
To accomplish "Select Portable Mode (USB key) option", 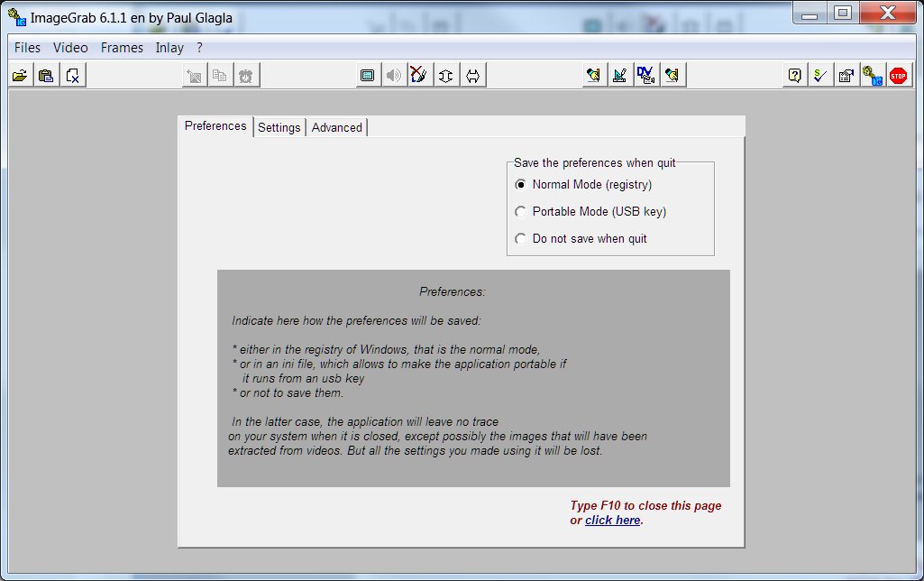I will pyautogui.click(x=520, y=212).
